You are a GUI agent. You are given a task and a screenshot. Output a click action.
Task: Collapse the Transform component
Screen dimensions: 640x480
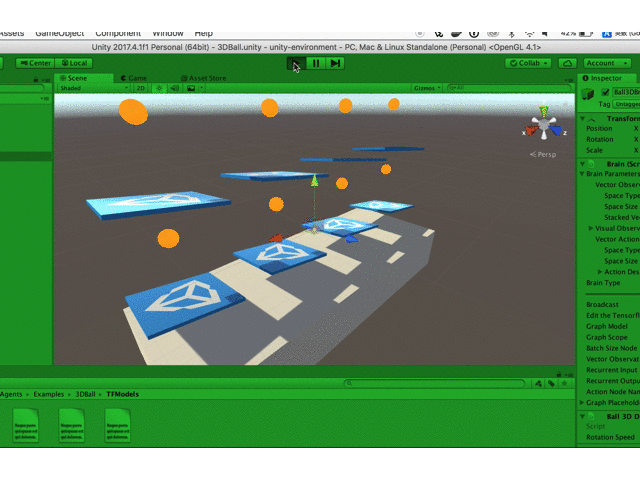[x=582, y=118]
